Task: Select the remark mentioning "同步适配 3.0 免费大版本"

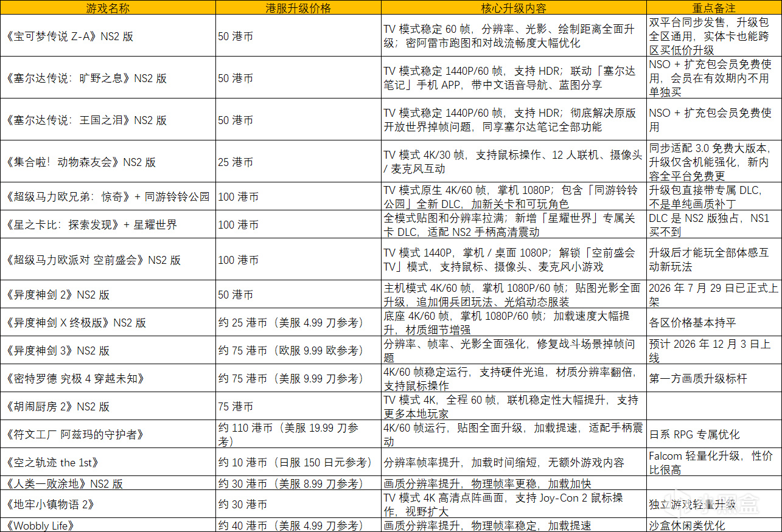Action: coord(714,162)
